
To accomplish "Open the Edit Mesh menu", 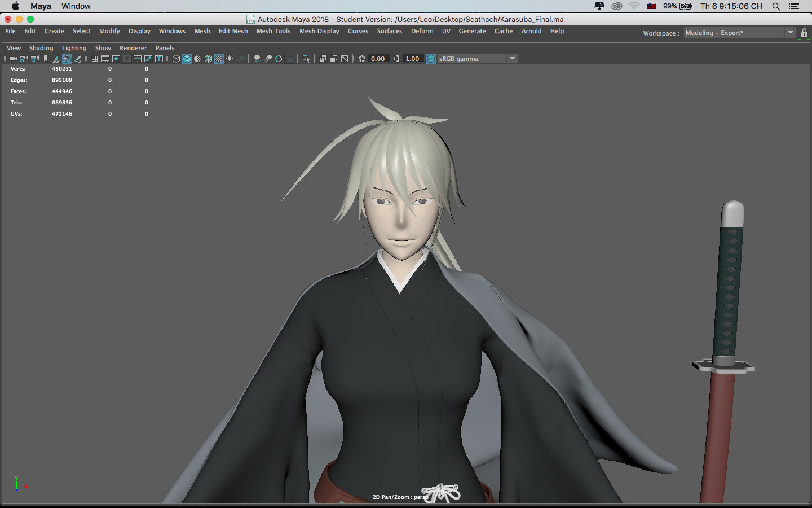I will click(233, 31).
